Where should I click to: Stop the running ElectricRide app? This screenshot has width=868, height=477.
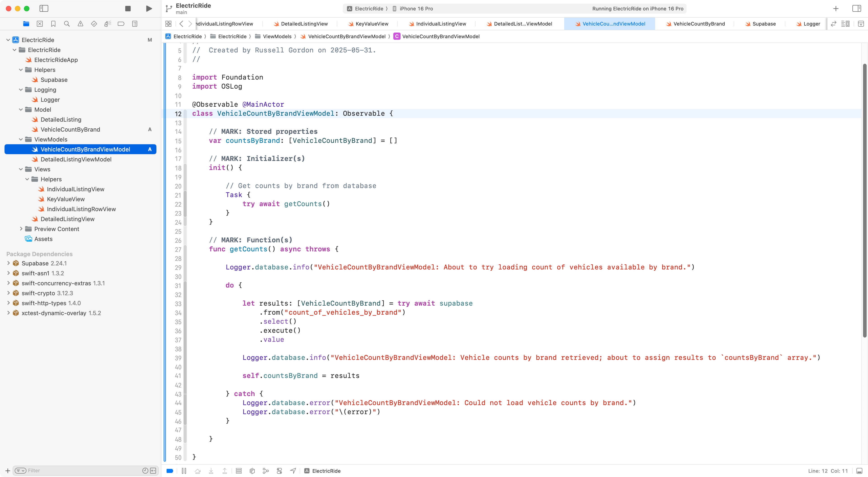coord(128,8)
